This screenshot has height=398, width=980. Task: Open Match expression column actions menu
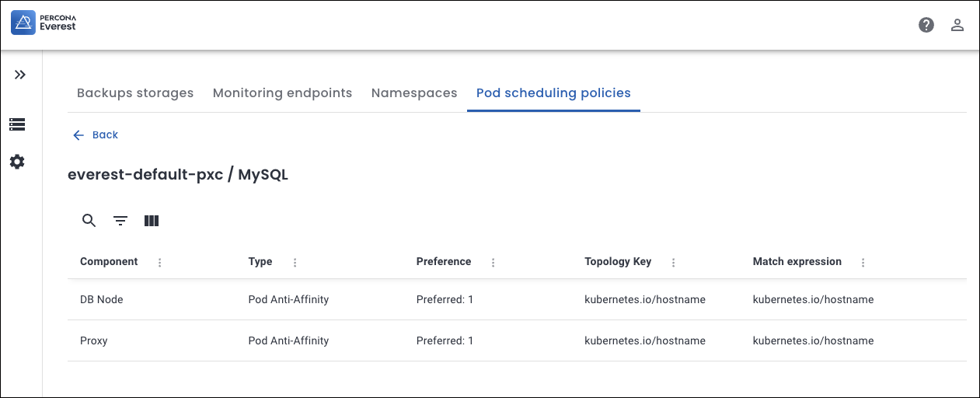tap(863, 263)
